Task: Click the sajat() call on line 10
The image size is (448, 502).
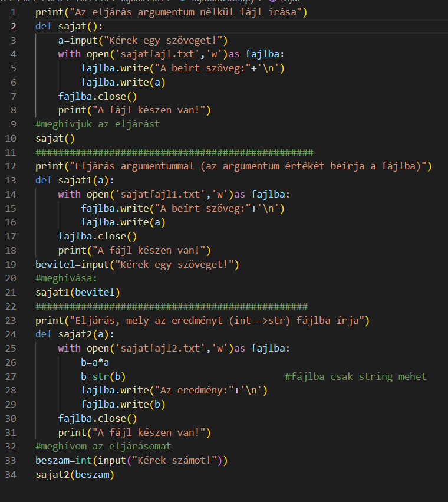Action: click(55, 138)
